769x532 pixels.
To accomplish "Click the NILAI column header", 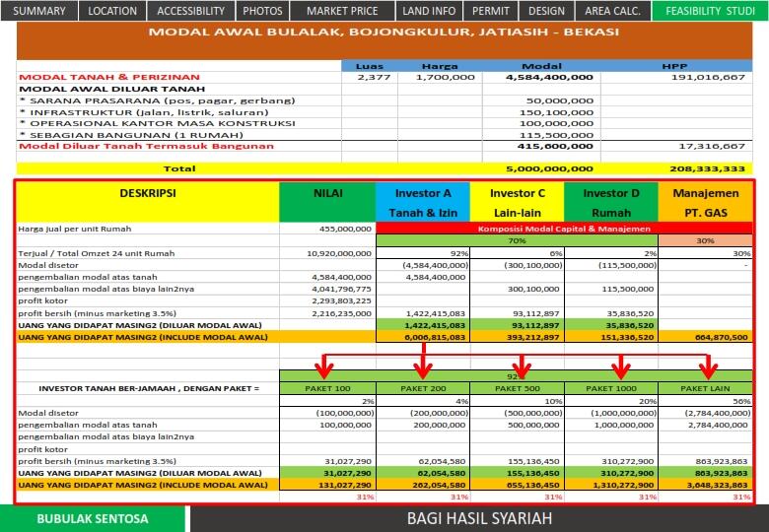I will tap(327, 202).
